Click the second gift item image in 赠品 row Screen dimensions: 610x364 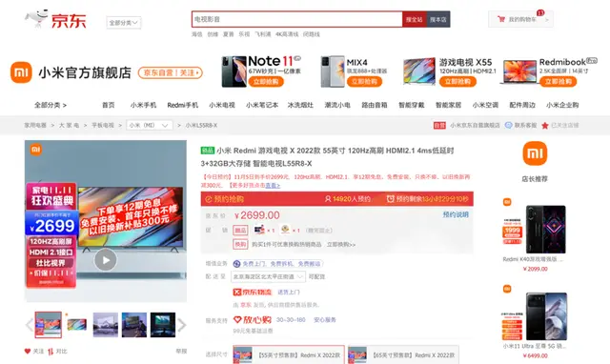(286, 230)
